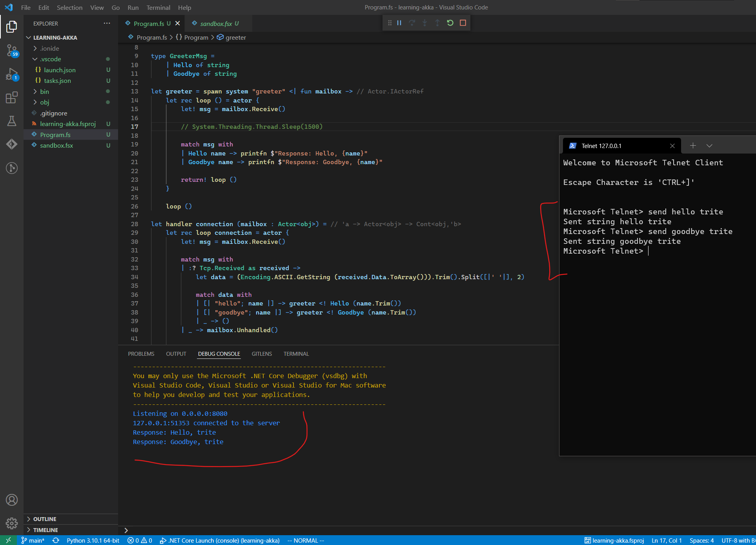Open new tab in Telnet terminal window
The height and width of the screenshot is (545, 756).
tap(693, 146)
